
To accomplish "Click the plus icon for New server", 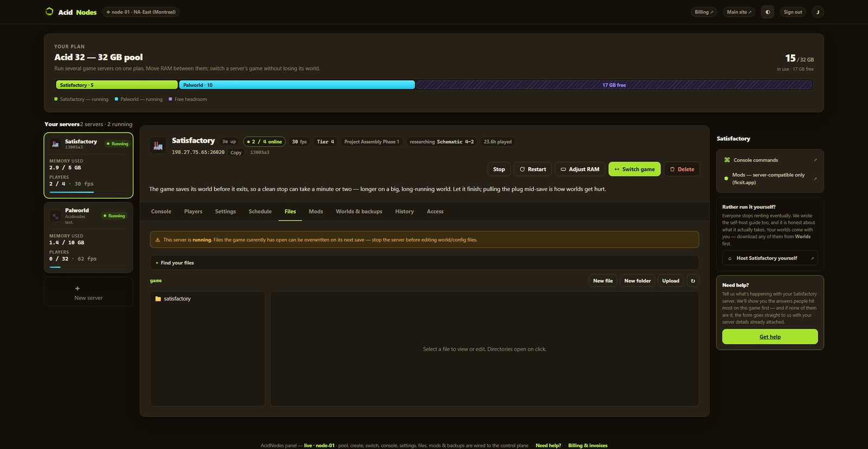I will 77,288.
